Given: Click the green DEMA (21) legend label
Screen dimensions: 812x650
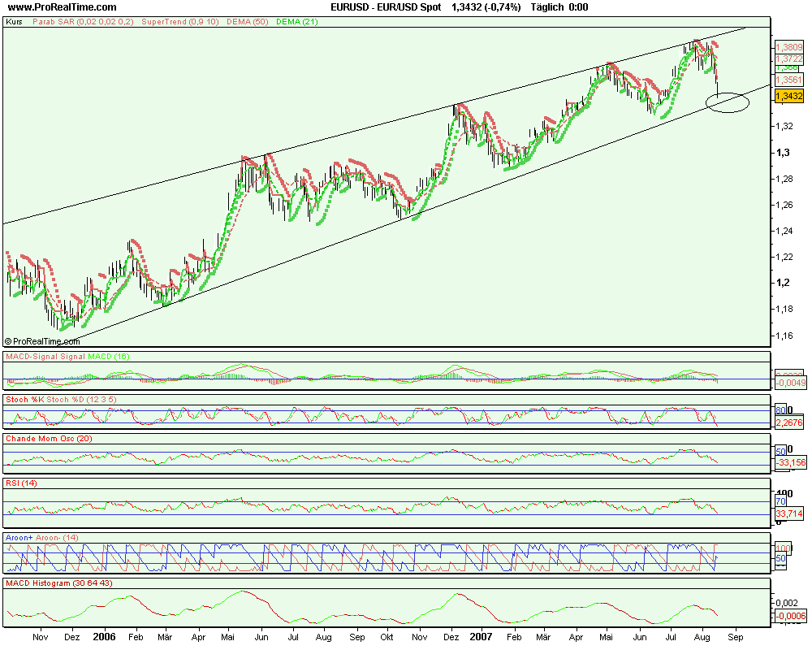Looking at the screenshot, I should click(296, 22).
